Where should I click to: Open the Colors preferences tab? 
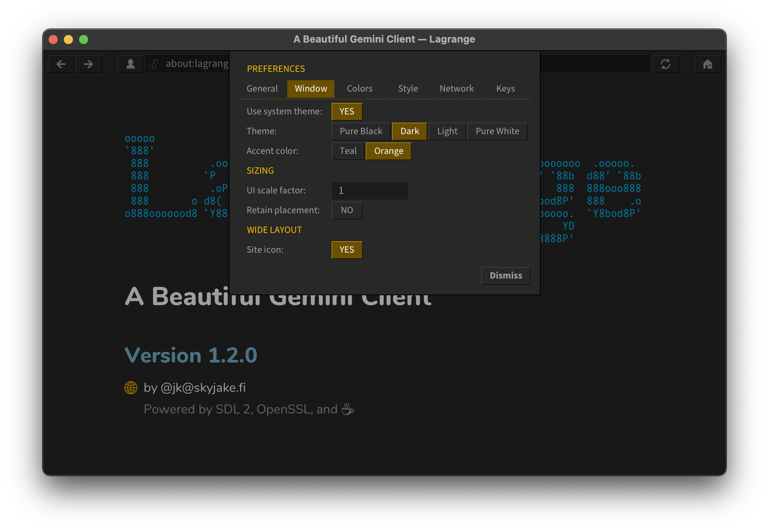coord(359,89)
